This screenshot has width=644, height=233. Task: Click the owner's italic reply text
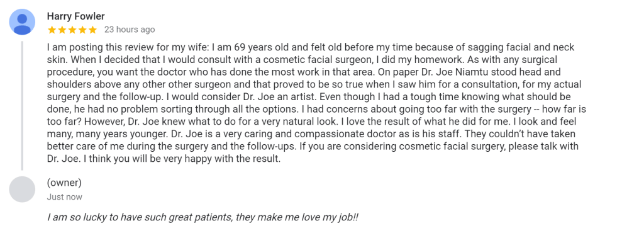click(x=203, y=217)
